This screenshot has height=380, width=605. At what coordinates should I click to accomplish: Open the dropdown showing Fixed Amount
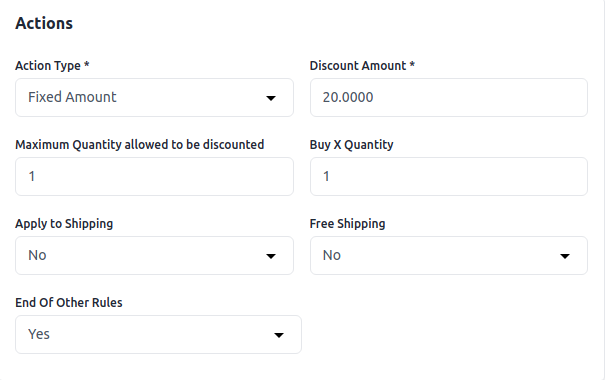coord(154,98)
